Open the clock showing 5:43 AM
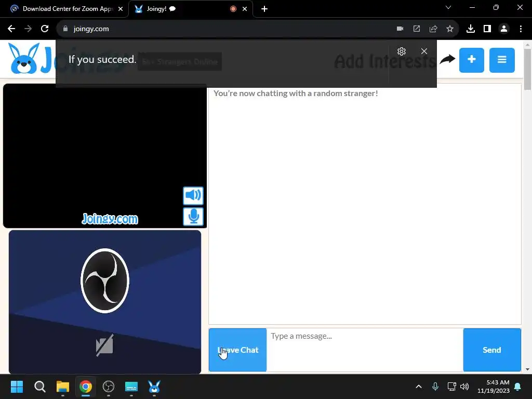 click(494, 387)
